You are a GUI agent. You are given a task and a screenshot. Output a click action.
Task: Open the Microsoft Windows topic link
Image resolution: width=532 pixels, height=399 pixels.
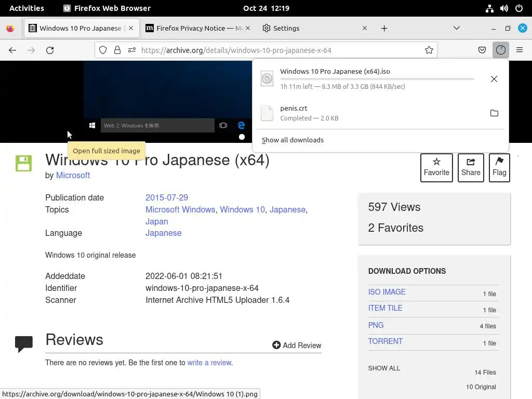(180, 209)
